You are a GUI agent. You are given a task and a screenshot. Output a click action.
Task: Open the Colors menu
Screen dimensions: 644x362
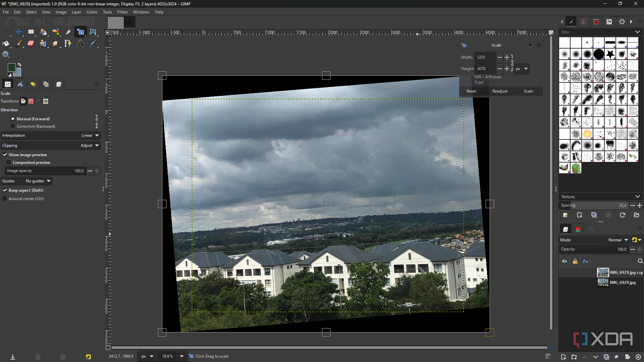tap(92, 12)
